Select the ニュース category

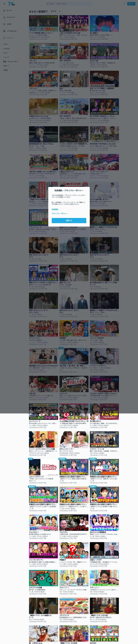coord(6,57)
